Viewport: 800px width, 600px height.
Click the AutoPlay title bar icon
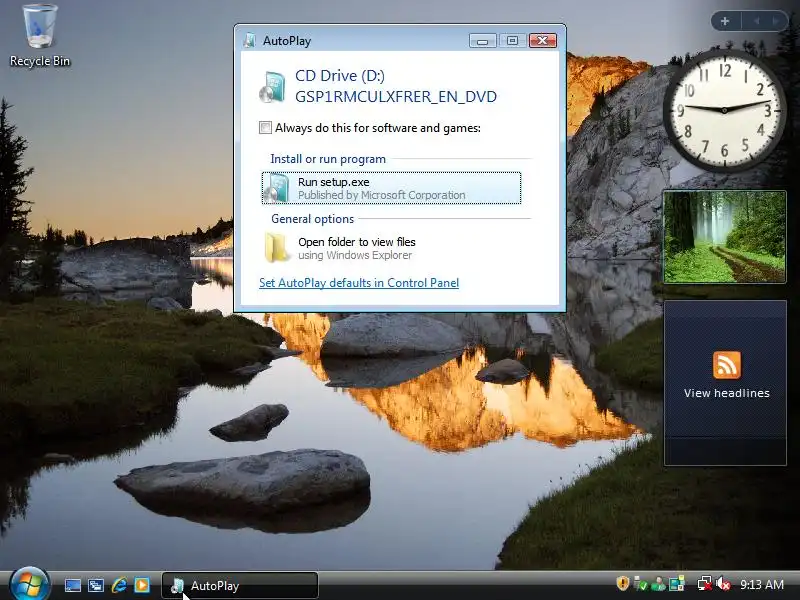249,40
